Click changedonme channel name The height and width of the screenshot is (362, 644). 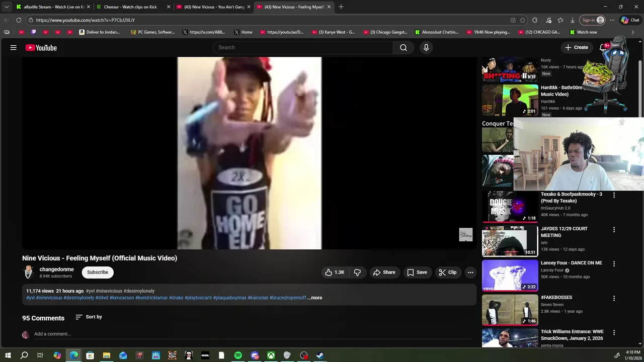tap(56, 269)
